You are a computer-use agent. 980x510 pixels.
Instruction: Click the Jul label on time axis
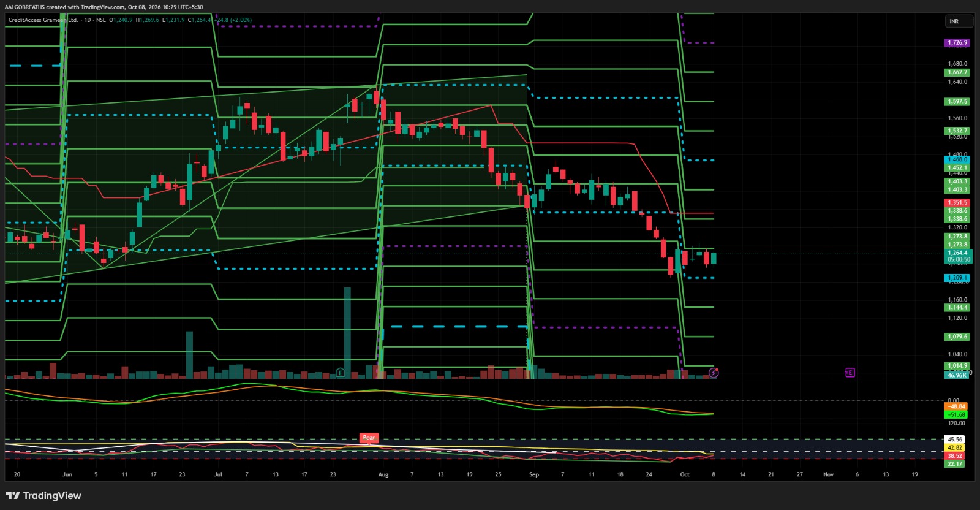tap(218, 474)
